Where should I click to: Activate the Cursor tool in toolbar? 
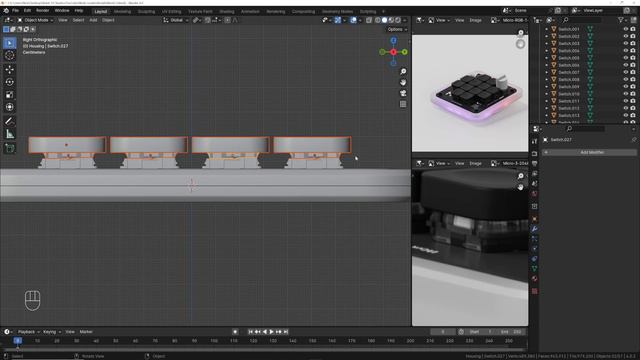pos(10,56)
